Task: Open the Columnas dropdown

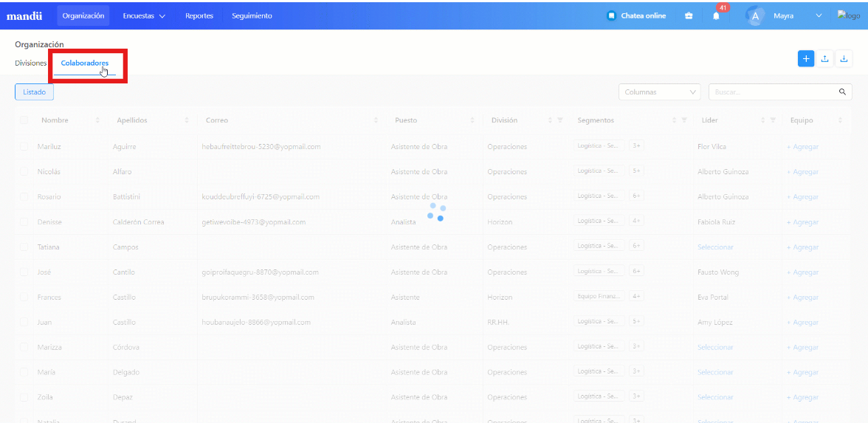Action: coord(659,92)
